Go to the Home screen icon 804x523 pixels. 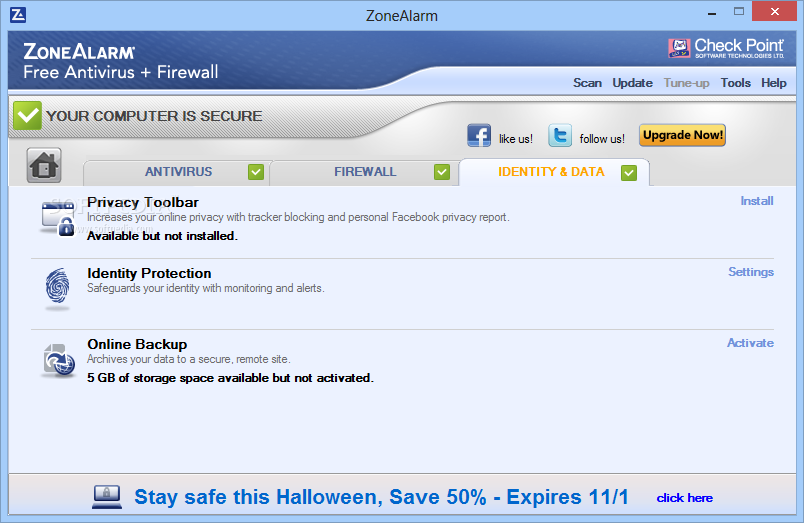[44, 165]
